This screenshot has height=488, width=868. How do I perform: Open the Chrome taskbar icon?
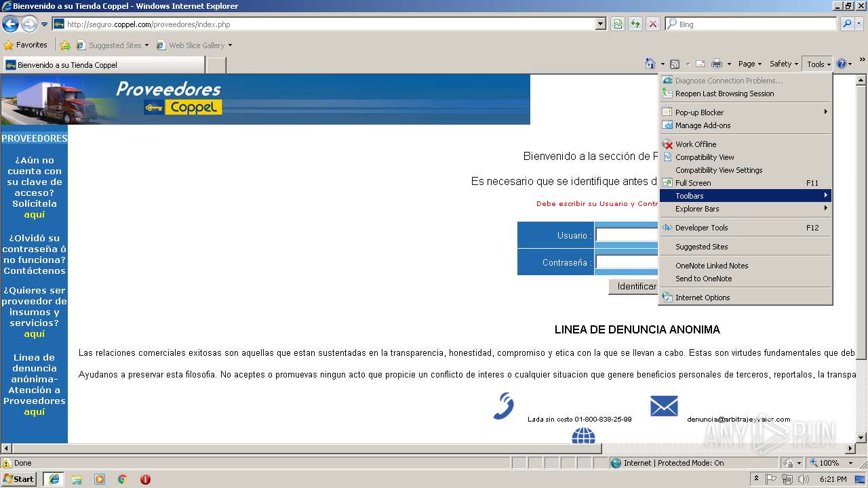click(123, 479)
